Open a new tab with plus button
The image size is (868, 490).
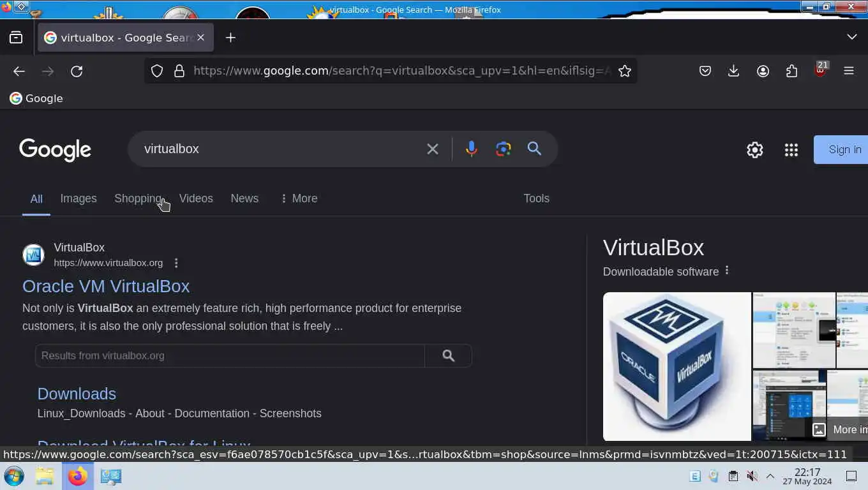[x=230, y=38]
